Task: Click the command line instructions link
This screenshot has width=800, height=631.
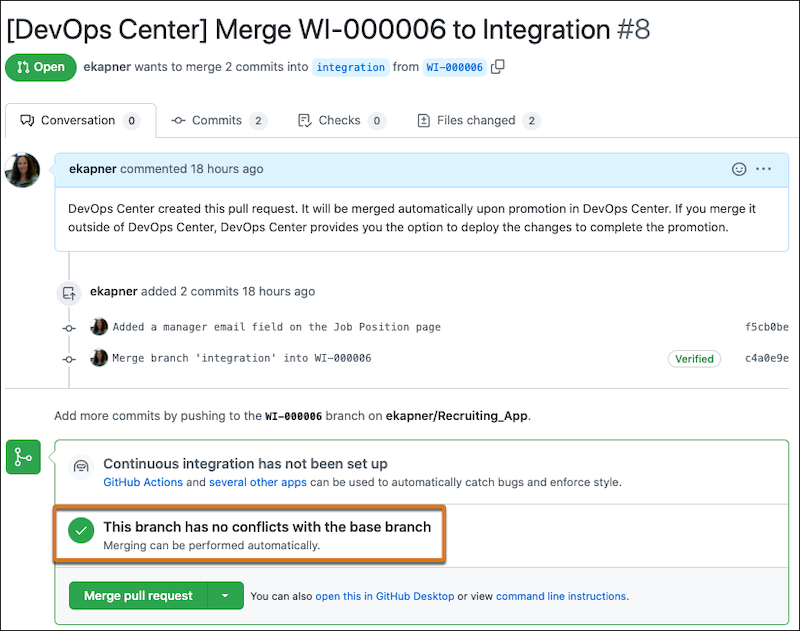Action: coord(560,595)
